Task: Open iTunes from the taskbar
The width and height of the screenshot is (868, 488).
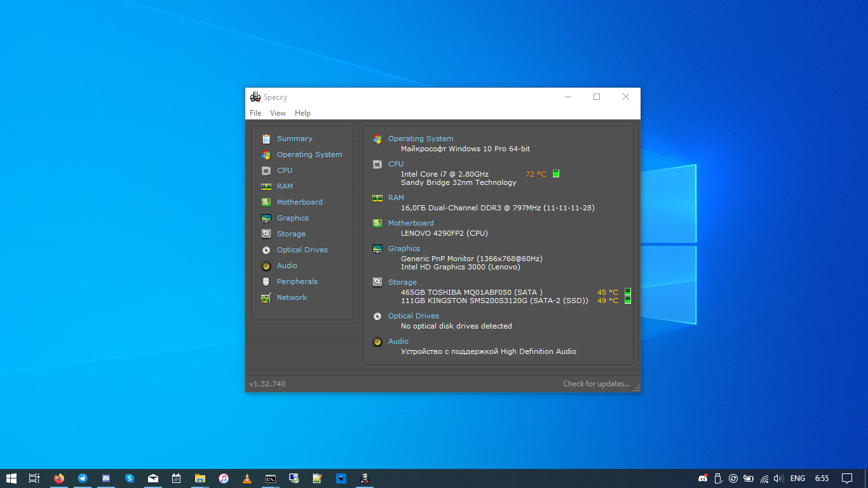Action: click(x=224, y=478)
